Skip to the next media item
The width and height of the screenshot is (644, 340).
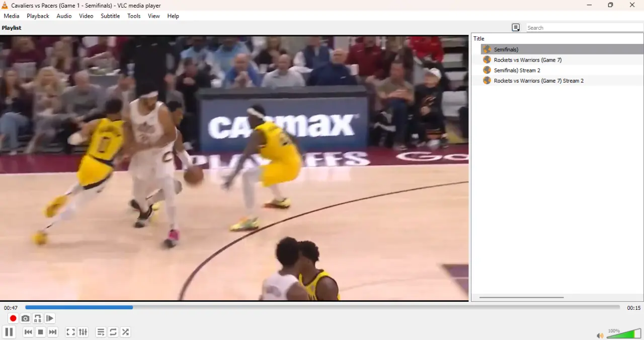(x=53, y=332)
